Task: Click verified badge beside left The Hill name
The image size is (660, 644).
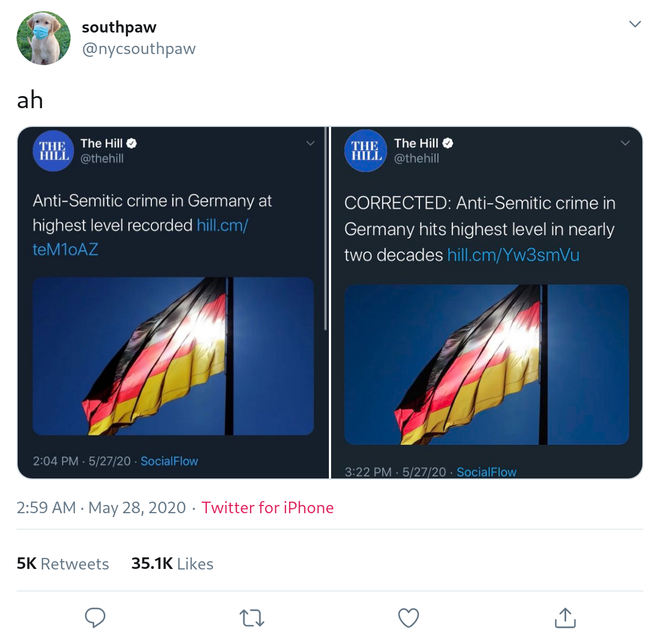Action: point(131,143)
